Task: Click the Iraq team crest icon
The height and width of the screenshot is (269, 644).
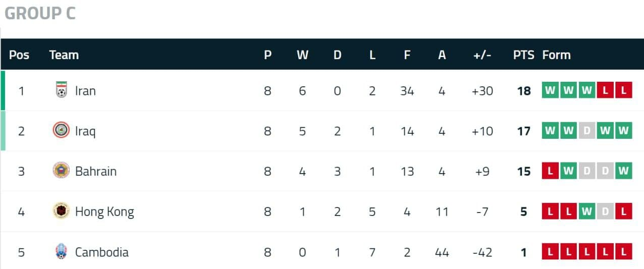Action: pyautogui.click(x=61, y=131)
